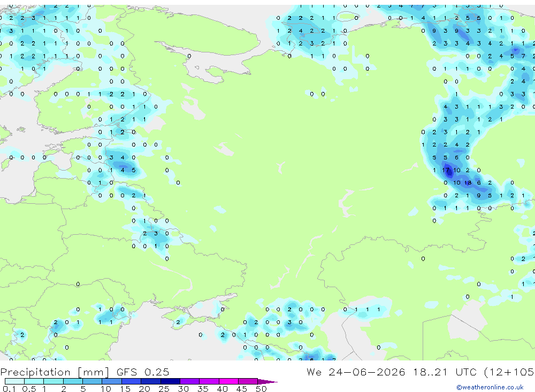Click the legend scale label "15"
The width and height of the screenshot is (535, 392).
point(125,389)
